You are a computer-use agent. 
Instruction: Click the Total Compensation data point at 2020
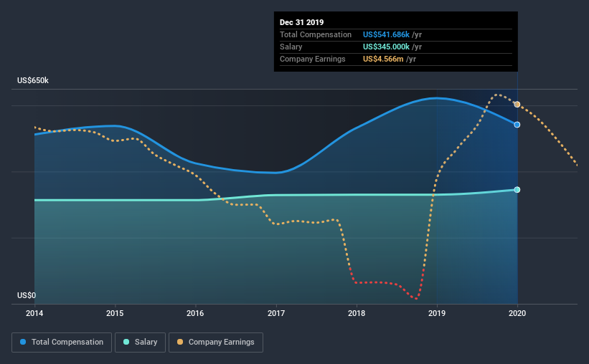(x=517, y=125)
